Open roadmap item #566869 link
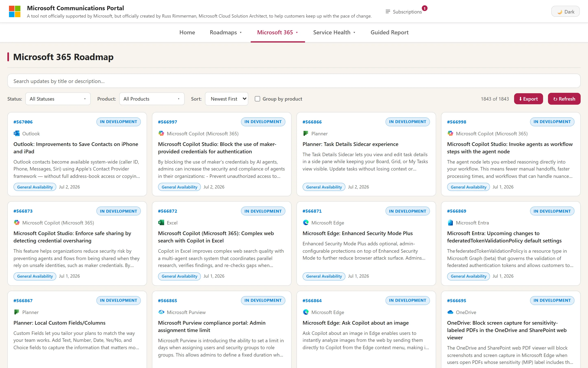The width and height of the screenshot is (588, 368). [457, 211]
